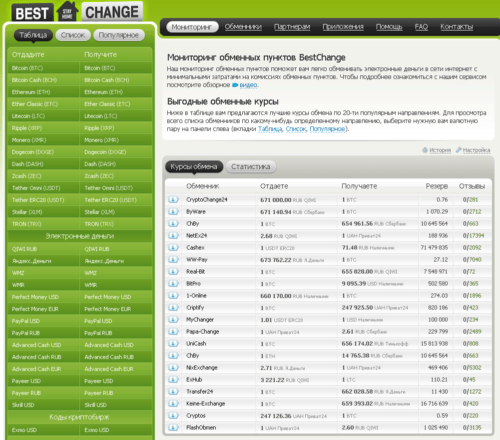The image size is (500, 440).
Task: Switch to the Популярное tab
Action: 119,35
